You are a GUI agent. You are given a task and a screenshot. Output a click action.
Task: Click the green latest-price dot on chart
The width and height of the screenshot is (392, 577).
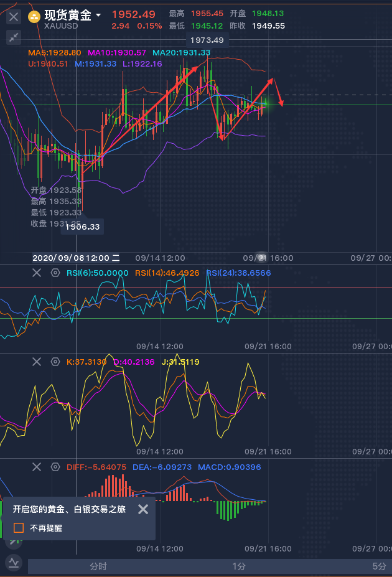(x=266, y=102)
